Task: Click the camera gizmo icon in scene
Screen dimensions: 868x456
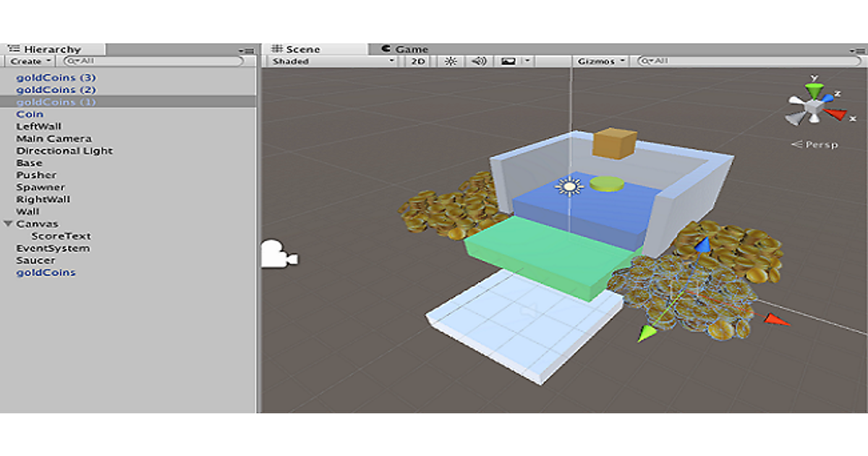Action: pos(278,254)
